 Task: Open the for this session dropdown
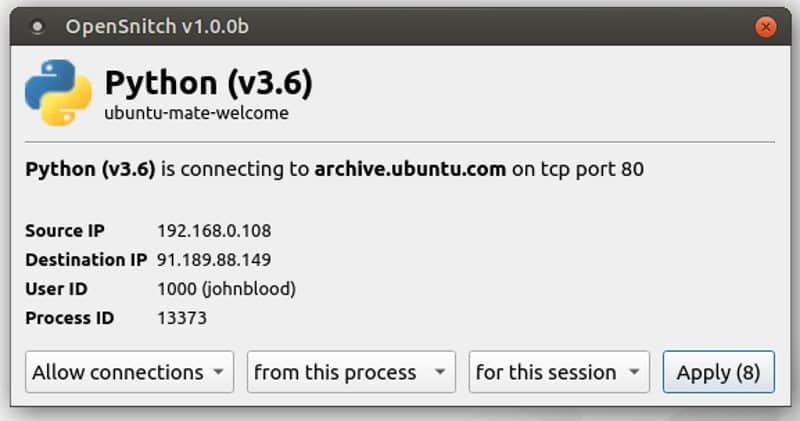[559, 372]
